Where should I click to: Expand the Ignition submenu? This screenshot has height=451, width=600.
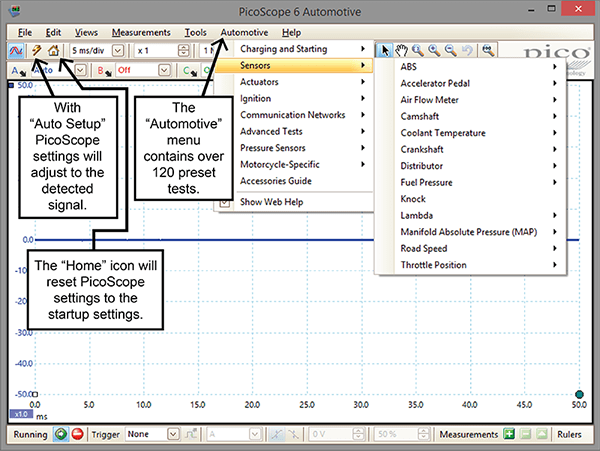293,98
